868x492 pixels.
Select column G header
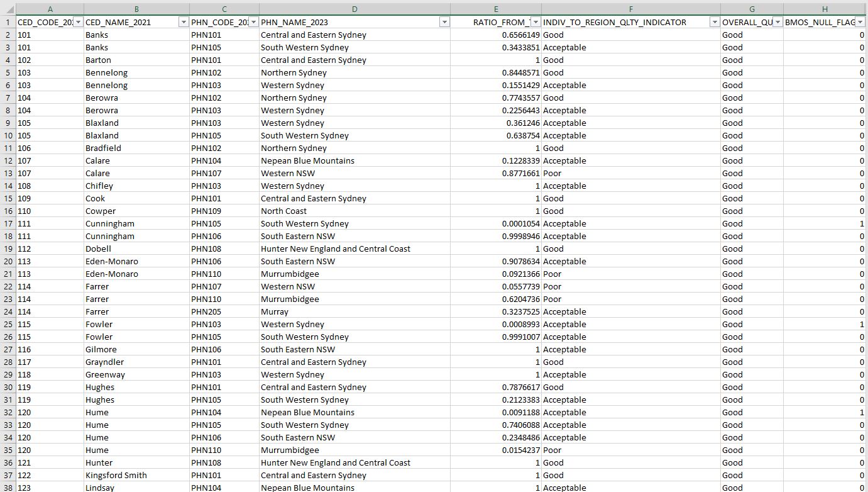(x=752, y=9)
